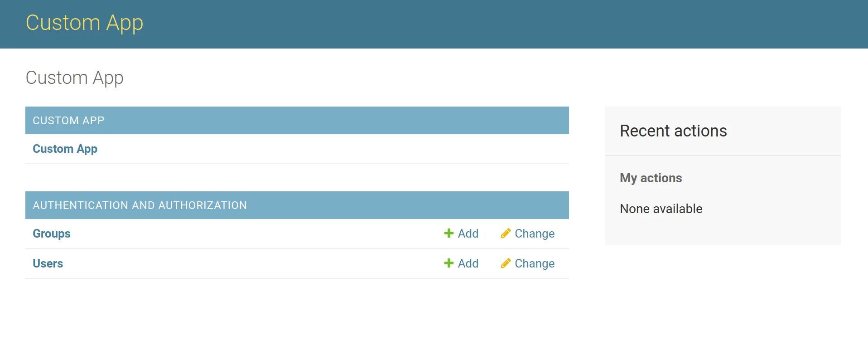The image size is (868, 360).
Task: Click the Change link for Users
Action: pyautogui.click(x=535, y=263)
